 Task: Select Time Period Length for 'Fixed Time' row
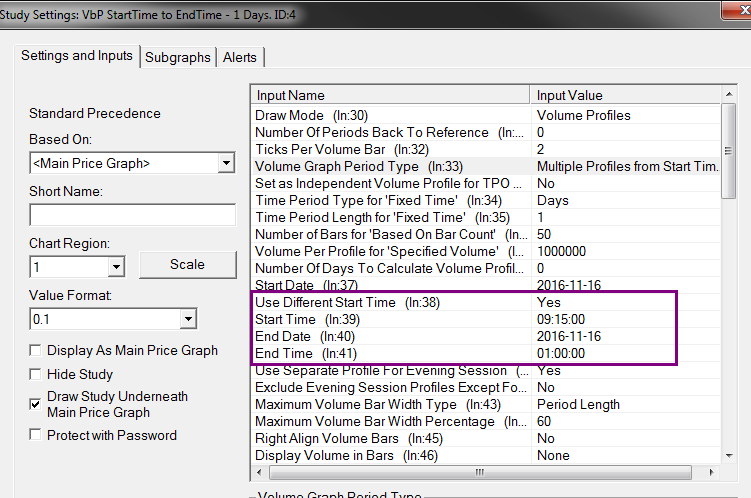point(486,217)
